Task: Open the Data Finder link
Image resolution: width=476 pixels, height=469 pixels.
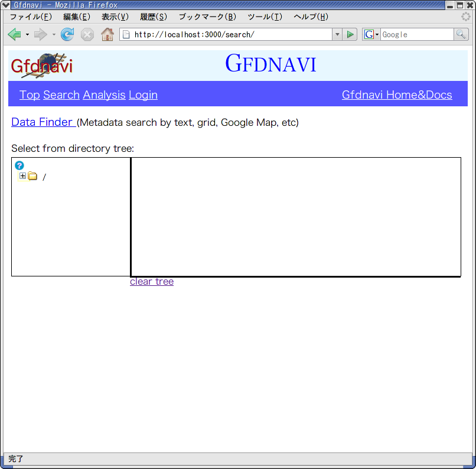Action: pyautogui.click(x=42, y=122)
